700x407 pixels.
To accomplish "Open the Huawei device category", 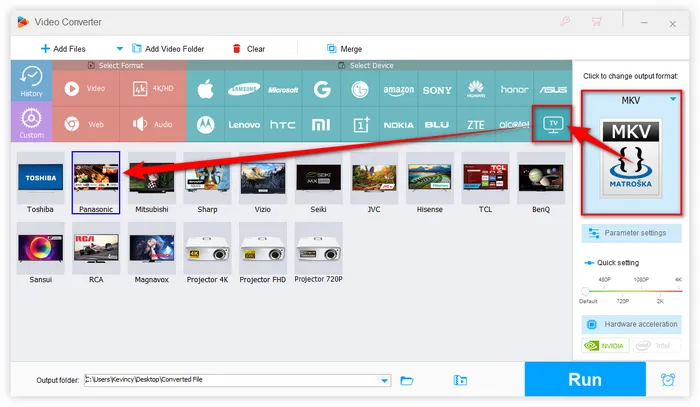I will pos(476,89).
